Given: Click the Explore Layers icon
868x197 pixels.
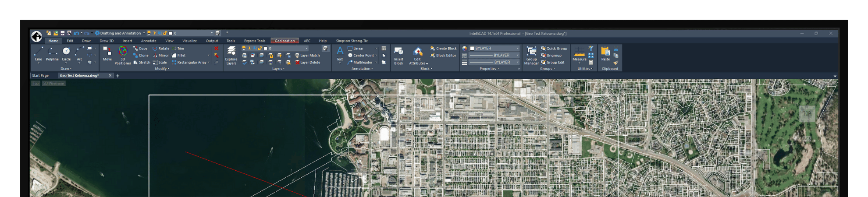Looking at the screenshot, I should pyautogui.click(x=231, y=55).
